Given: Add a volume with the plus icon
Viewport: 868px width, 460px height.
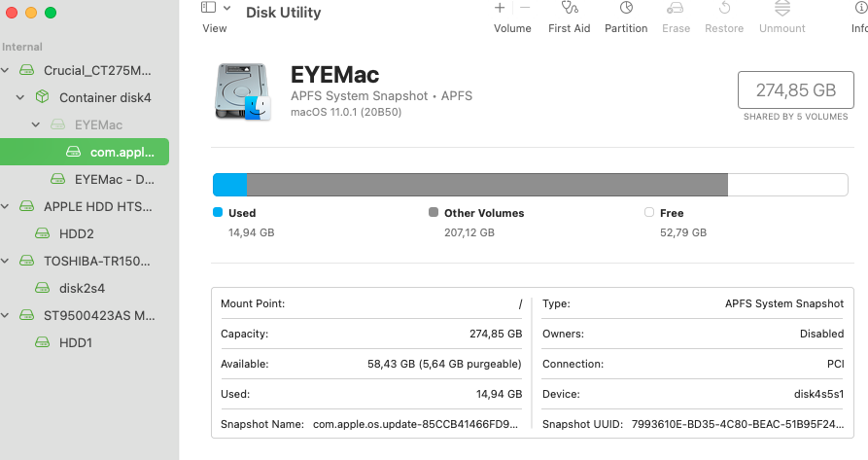Looking at the screenshot, I should tap(500, 8).
